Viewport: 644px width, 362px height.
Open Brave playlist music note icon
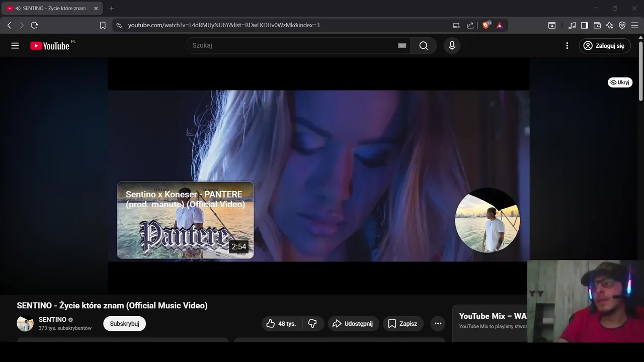pyautogui.click(x=572, y=25)
